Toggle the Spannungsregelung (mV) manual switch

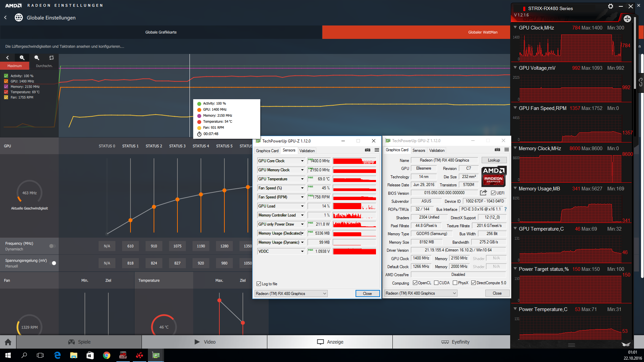[x=53, y=263]
